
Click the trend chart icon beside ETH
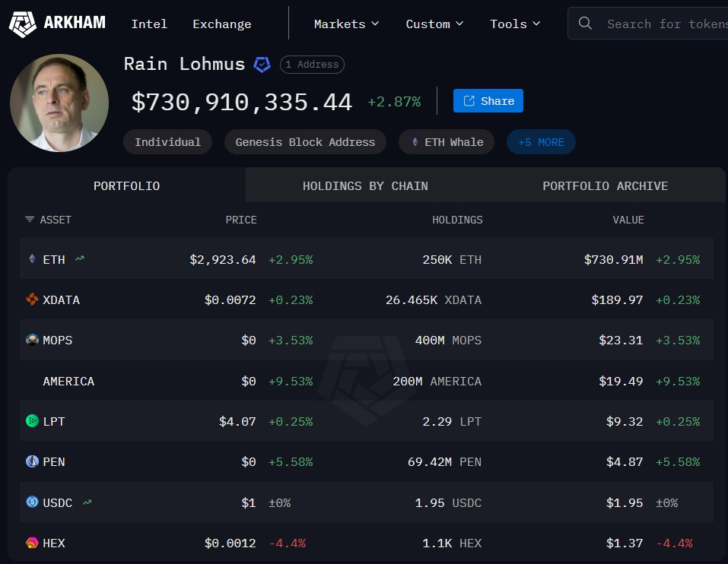pos(80,258)
